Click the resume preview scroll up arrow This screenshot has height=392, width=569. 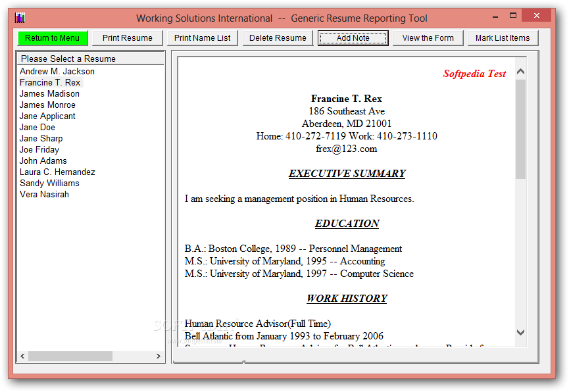tap(520, 72)
